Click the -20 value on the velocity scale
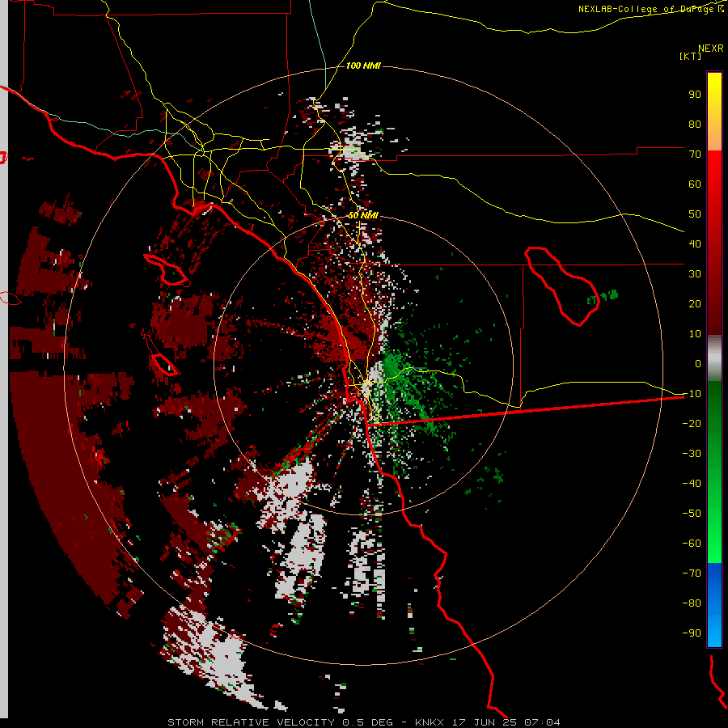The width and height of the screenshot is (728, 728). pyautogui.click(x=692, y=424)
